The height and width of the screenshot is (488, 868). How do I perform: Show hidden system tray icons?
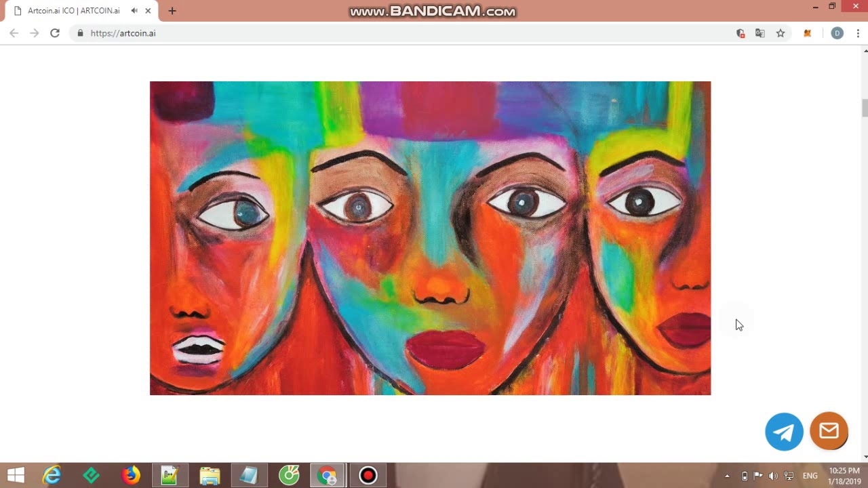point(727,476)
